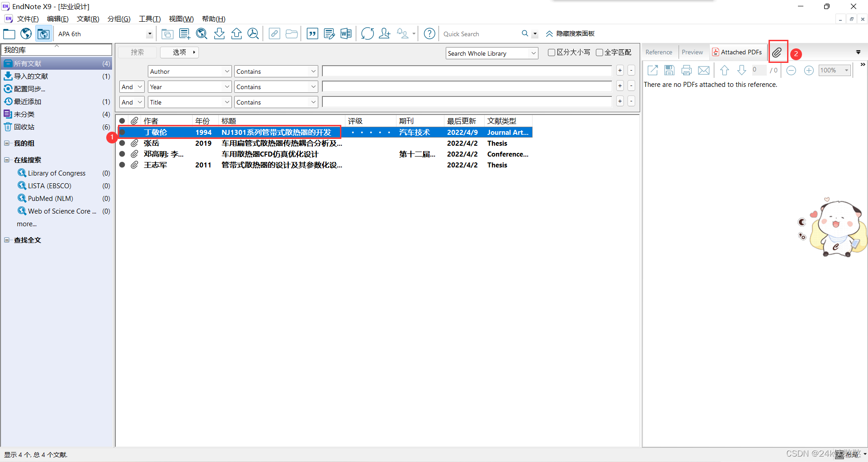Select Integrated Library and Online Search Mode
This screenshot has width=868, height=462.
[x=43, y=34]
